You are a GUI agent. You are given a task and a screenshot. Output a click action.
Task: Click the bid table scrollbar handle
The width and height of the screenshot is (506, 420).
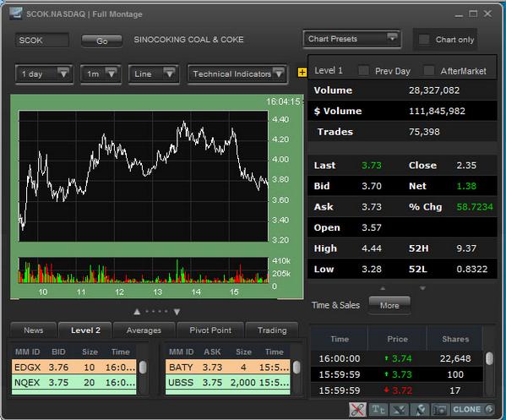click(x=143, y=368)
